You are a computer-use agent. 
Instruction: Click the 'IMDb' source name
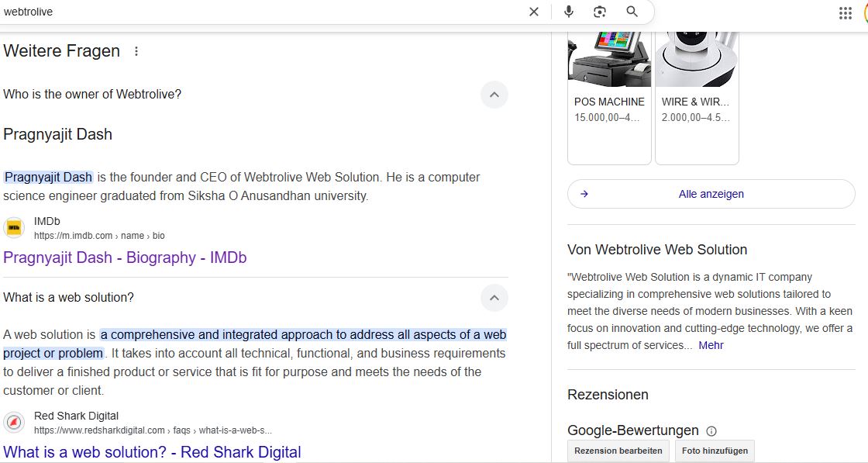[47, 221]
